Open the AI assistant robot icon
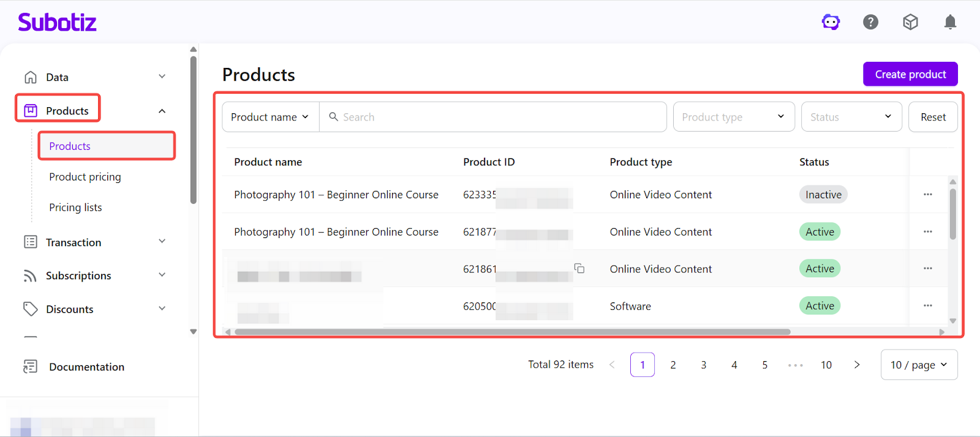The width and height of the screenshot is (980, 437). [x=831, y=22]
